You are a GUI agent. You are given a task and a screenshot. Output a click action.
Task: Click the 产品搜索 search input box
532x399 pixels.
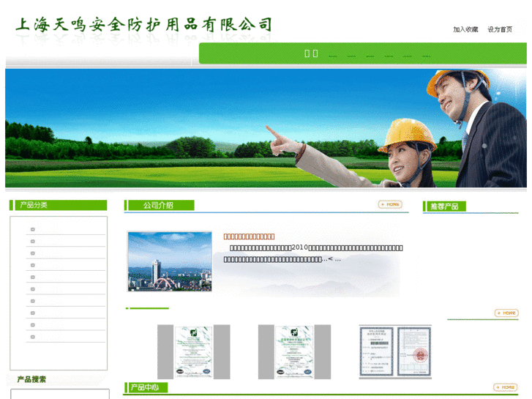click(60, 394)
